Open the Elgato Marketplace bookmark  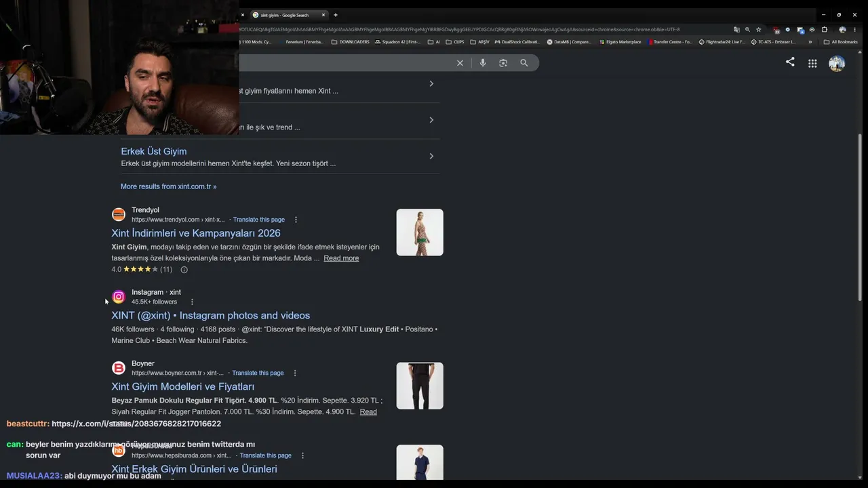click(620, 42)
